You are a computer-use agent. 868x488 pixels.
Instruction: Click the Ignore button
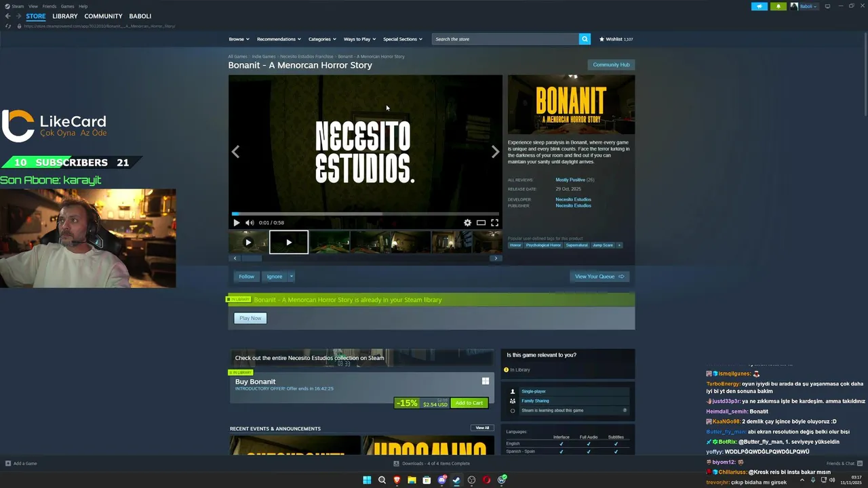click(x=275, y=277)
